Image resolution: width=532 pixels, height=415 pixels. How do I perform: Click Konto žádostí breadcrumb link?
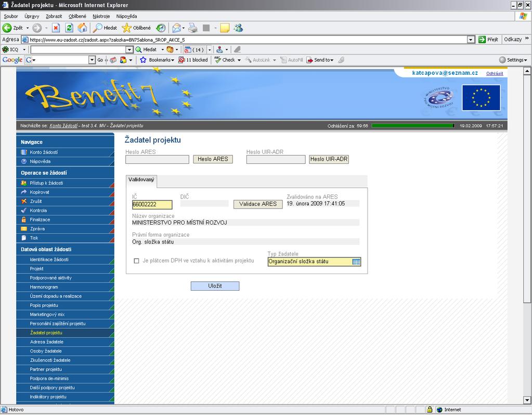(x=63, y=125)
